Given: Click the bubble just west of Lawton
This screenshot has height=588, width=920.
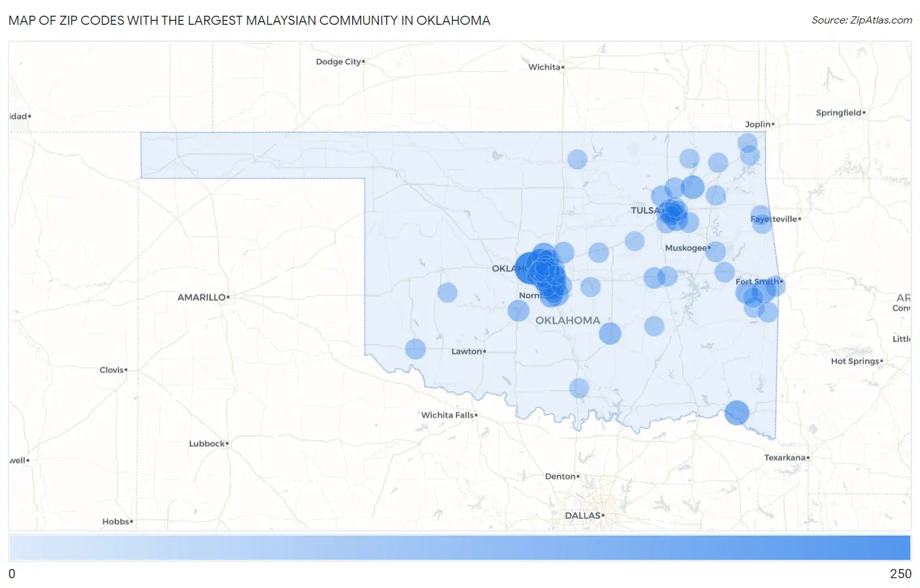Looking at the screenshot, I should tap(416, 349).
